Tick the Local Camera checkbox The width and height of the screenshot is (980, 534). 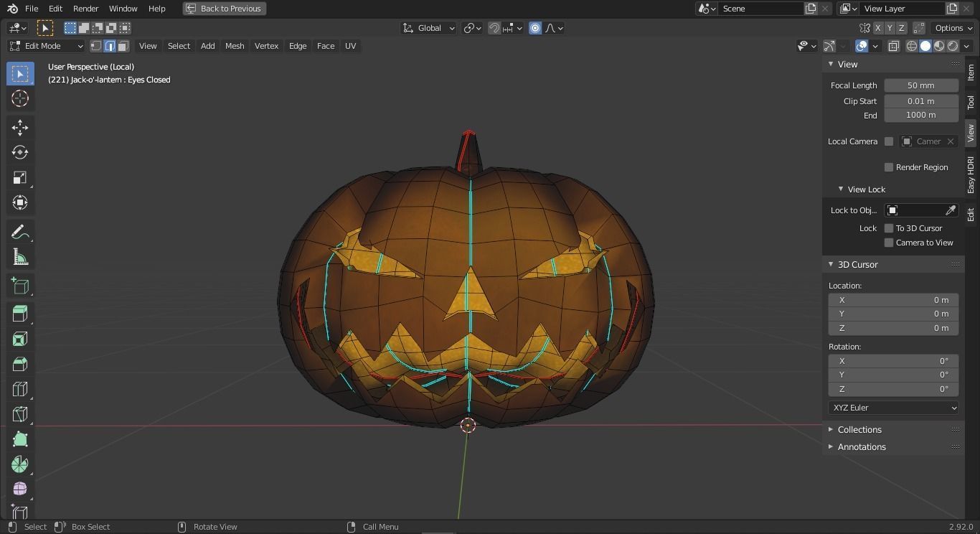(889, 141)
